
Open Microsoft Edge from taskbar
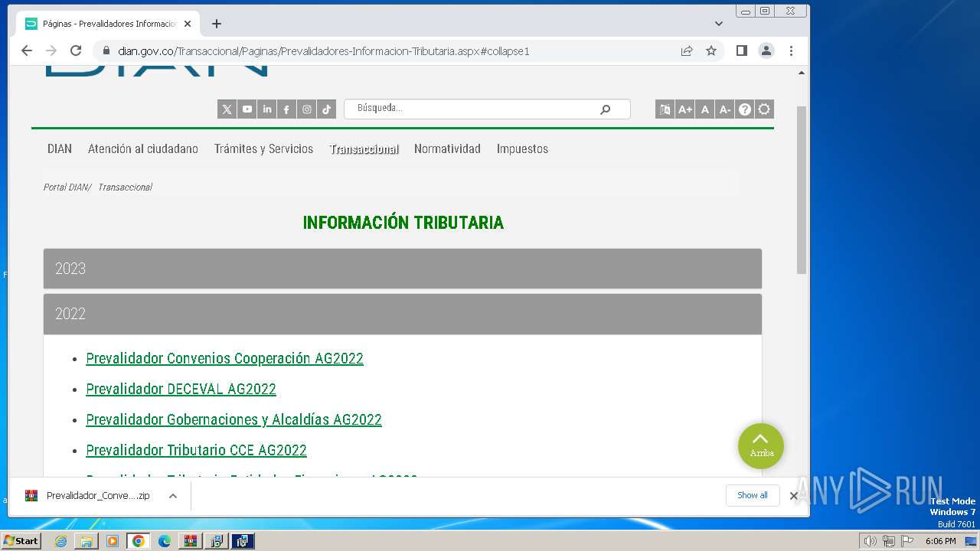coord(165,541)
